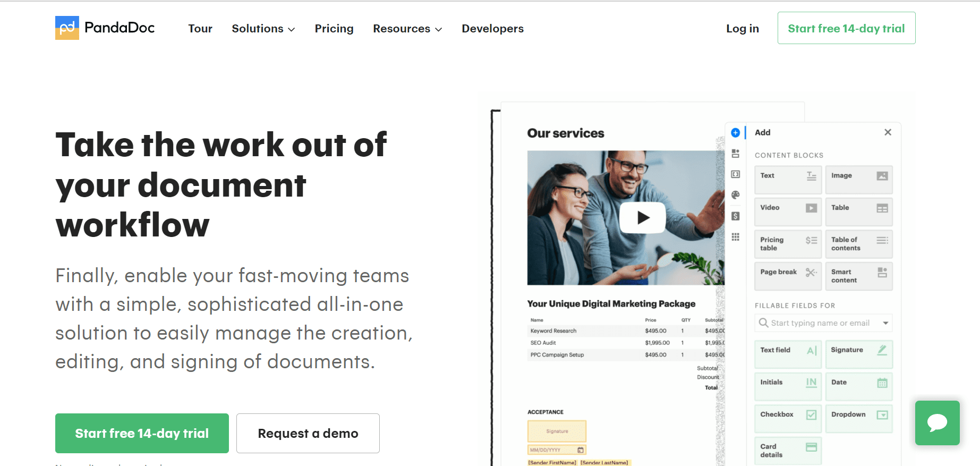Go to the Pricing page

coord(334,29)
